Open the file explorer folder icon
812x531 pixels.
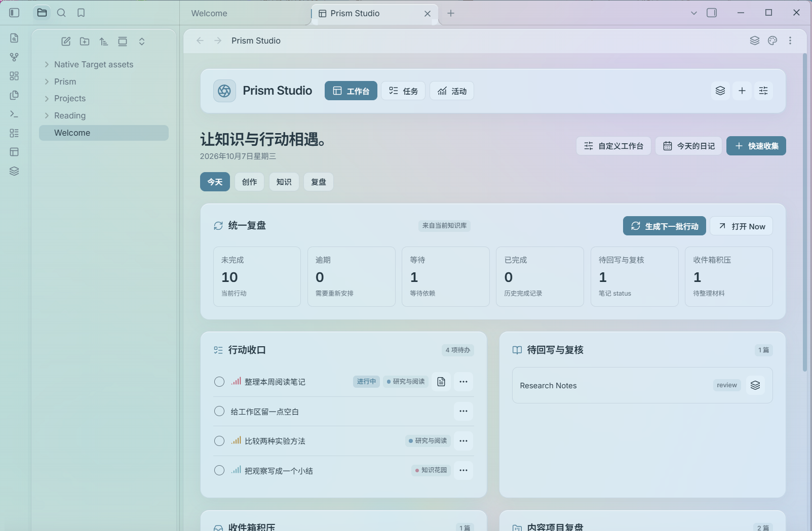click(x=42, y=13)
